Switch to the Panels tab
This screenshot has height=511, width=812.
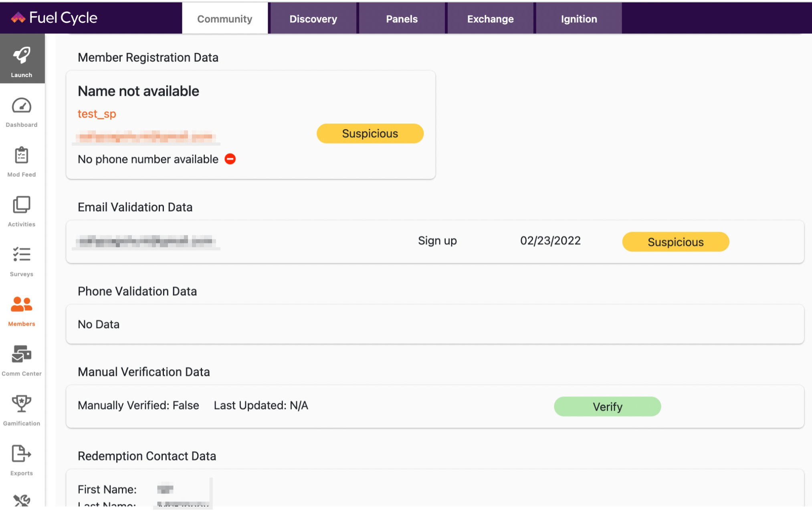coord(402,19)
